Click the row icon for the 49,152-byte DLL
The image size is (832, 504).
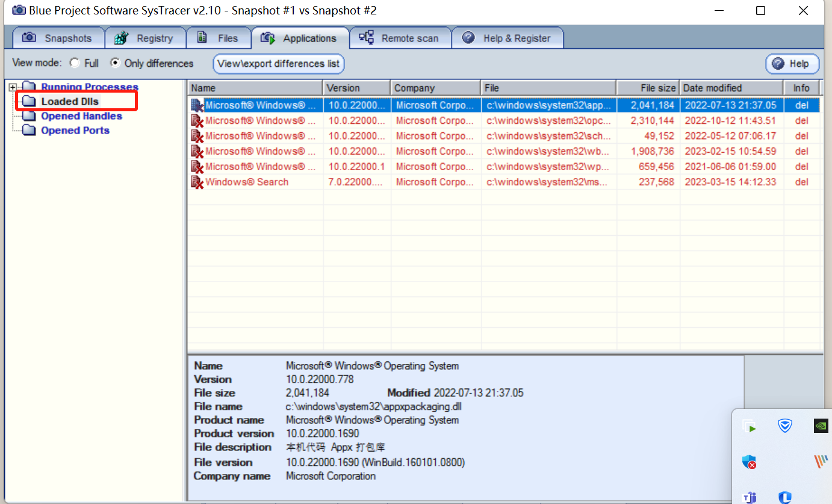tap(197, 136)
